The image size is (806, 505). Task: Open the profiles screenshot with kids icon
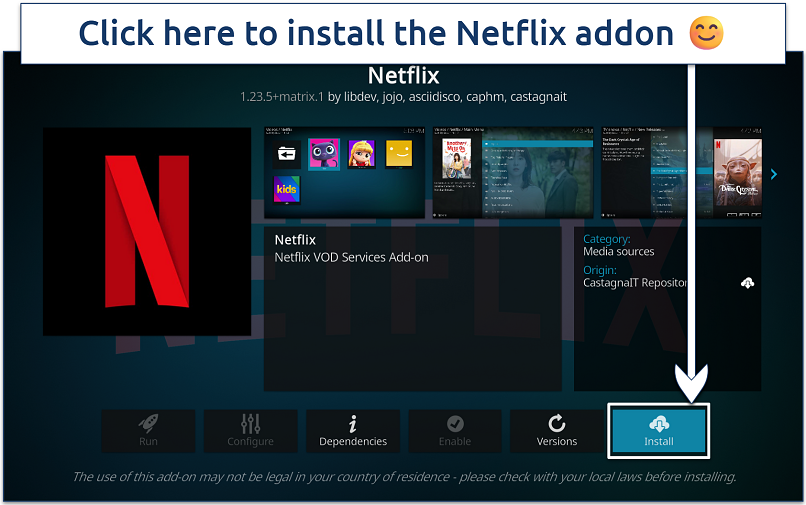click(344, 172)
